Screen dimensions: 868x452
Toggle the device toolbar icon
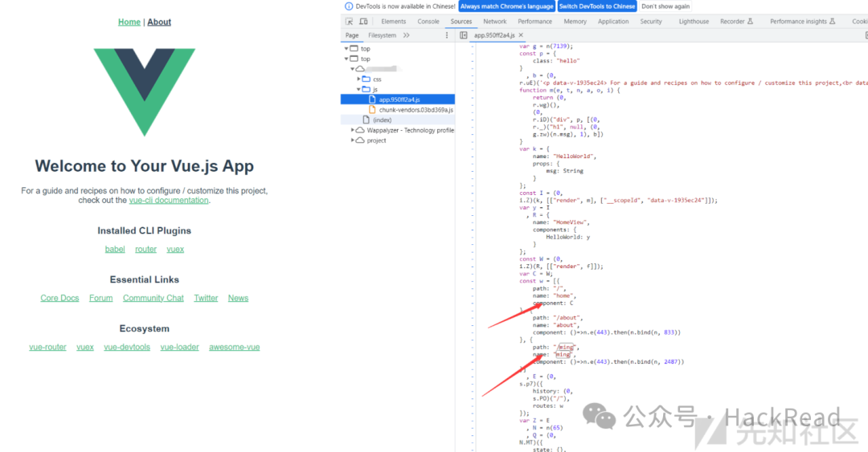pyautogui.click(x=364, y=22)
